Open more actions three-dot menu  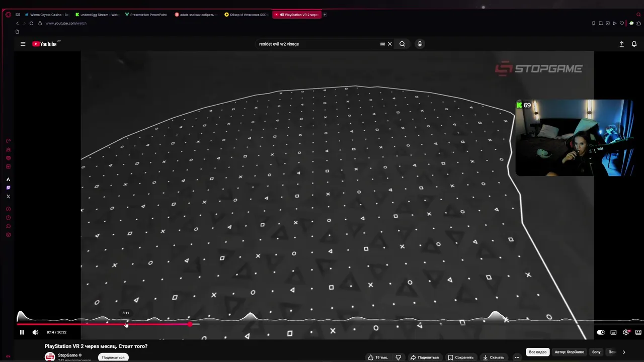pyautogui.click(x=517, y=357)
